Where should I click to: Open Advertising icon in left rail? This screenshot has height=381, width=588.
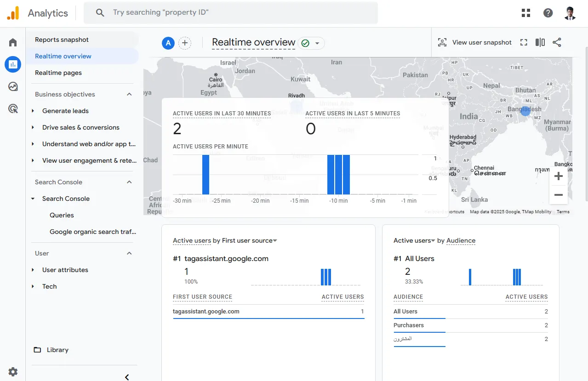click(13, 108)
